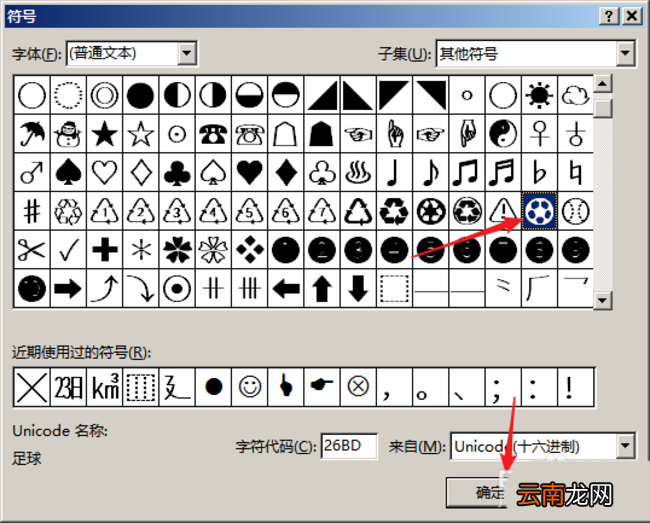The image size is (650, 523).
Task: Pick the four diamonds symbol
Action: coord(249,249)
